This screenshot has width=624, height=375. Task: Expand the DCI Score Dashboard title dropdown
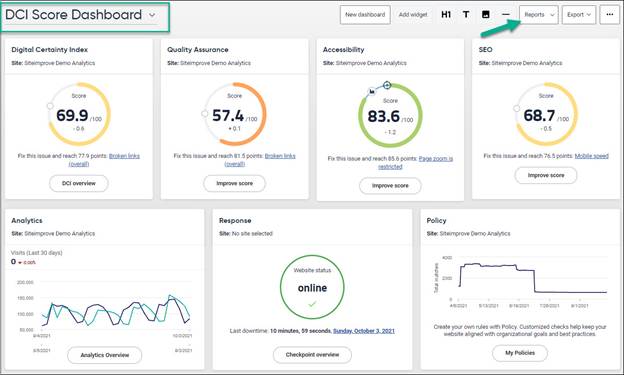[152, 15]
